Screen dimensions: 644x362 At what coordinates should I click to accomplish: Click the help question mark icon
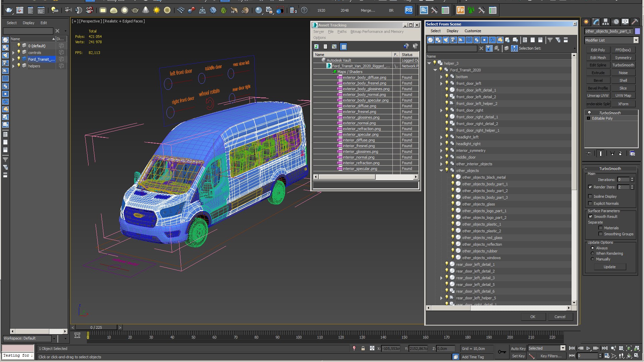tap(304, 10)
